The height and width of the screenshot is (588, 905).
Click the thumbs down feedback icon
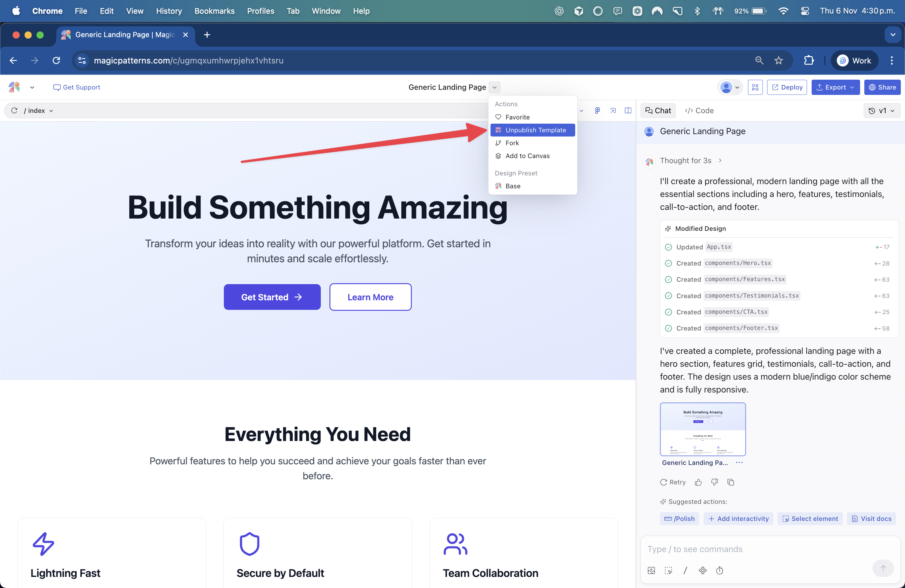coord(714,482)
